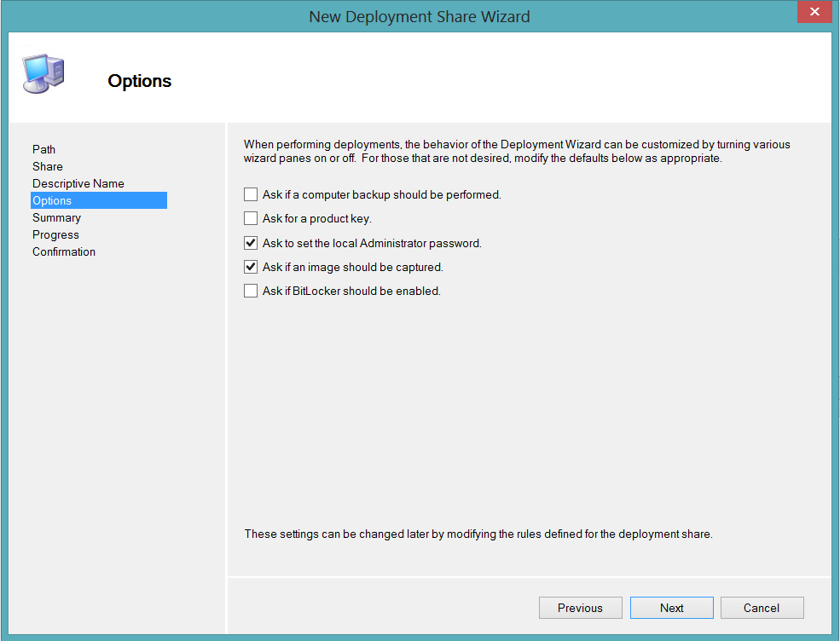Click the wizard title bar text
840x641 pixels.
tap(420, 16)
